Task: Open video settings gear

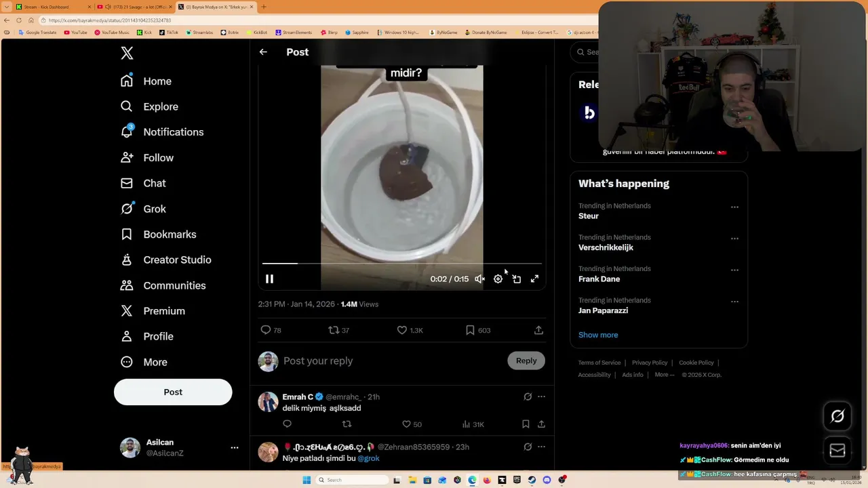Action: 498,279
